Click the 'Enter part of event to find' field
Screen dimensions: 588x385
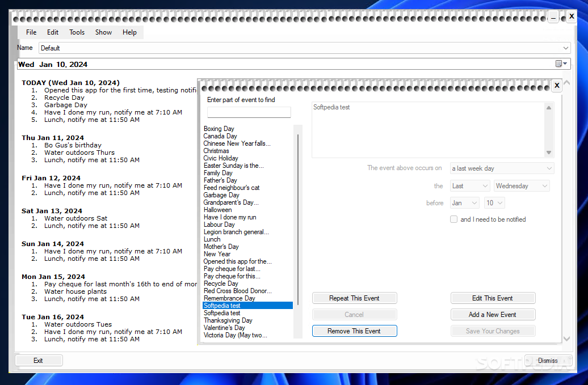click(x=249, y=112)
